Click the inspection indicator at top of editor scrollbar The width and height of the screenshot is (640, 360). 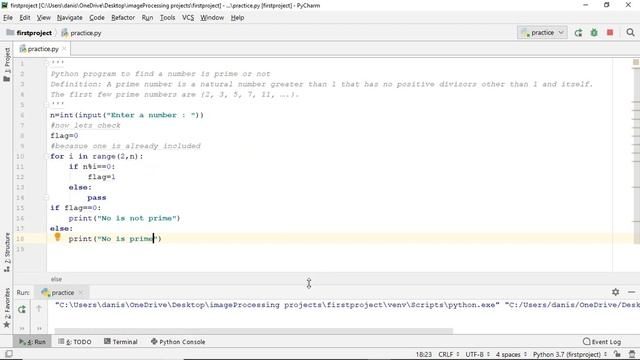click(636, 62)
